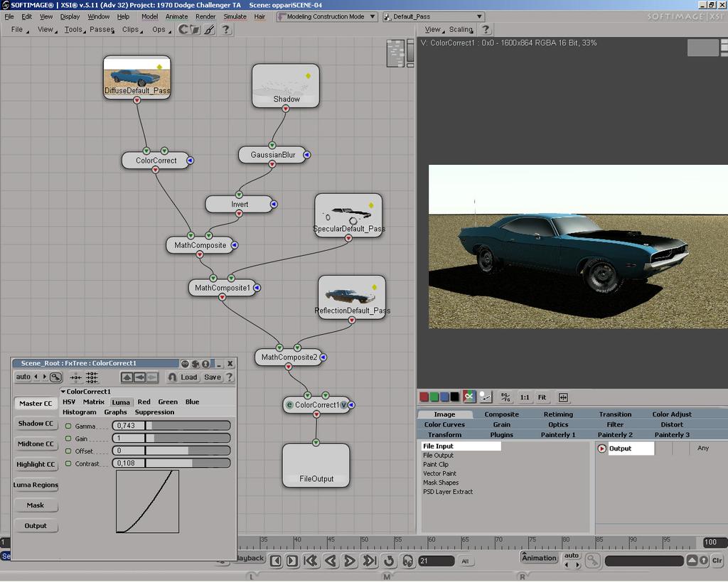728x582 pixels.
Task: Switch to the Color Adjust operator tab
Action: pos(672,414)
